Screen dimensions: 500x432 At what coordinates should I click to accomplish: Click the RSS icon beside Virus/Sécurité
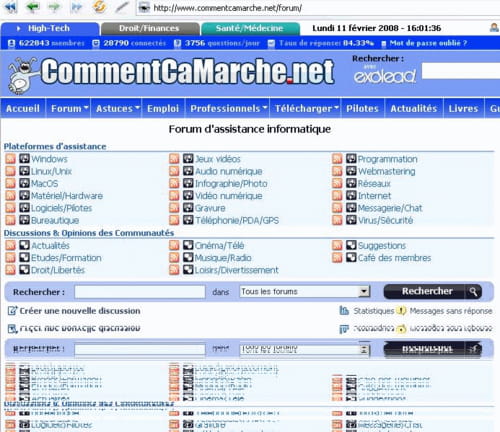click(x=337, y=220)
